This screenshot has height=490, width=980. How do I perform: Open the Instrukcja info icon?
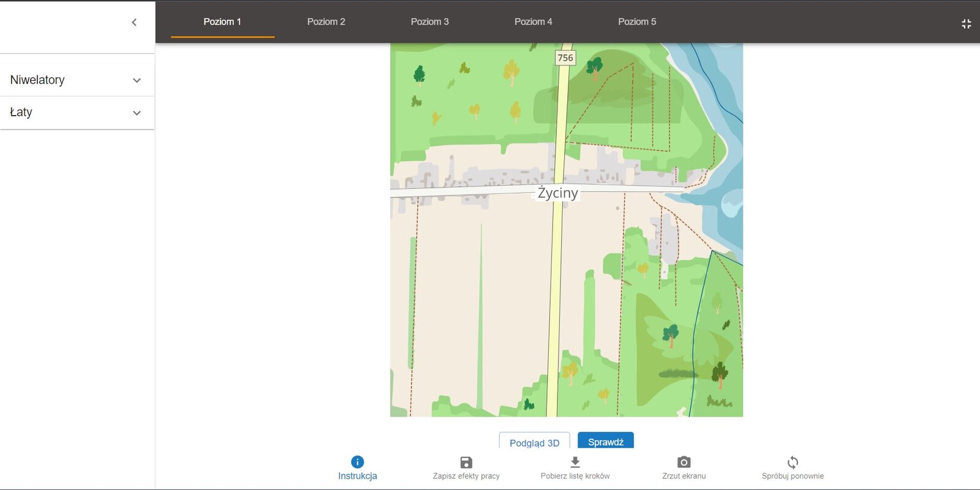(x=357, y=462)
